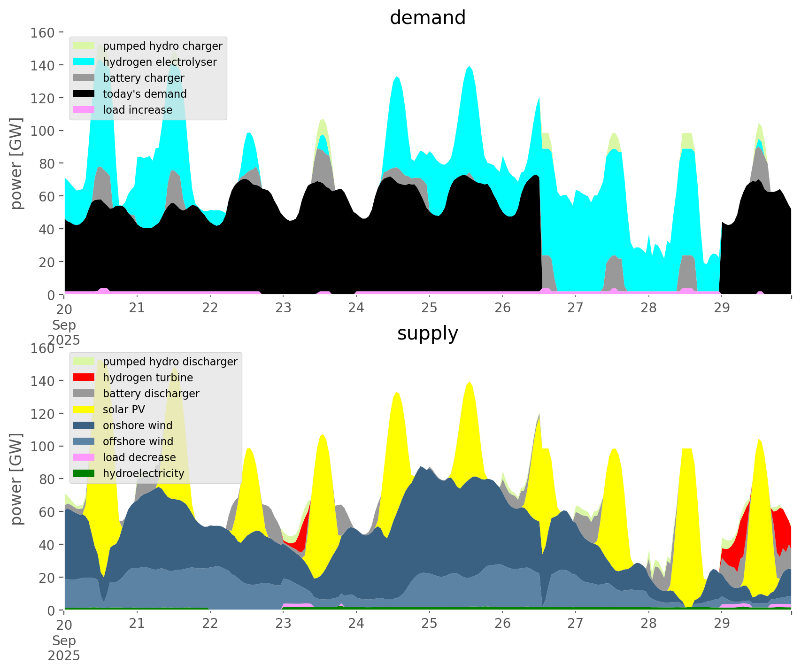Select the pumped hydro discharger legend label
Image resolution: width=801 pixels, height=672 pixels.
(x=170, y=362)
